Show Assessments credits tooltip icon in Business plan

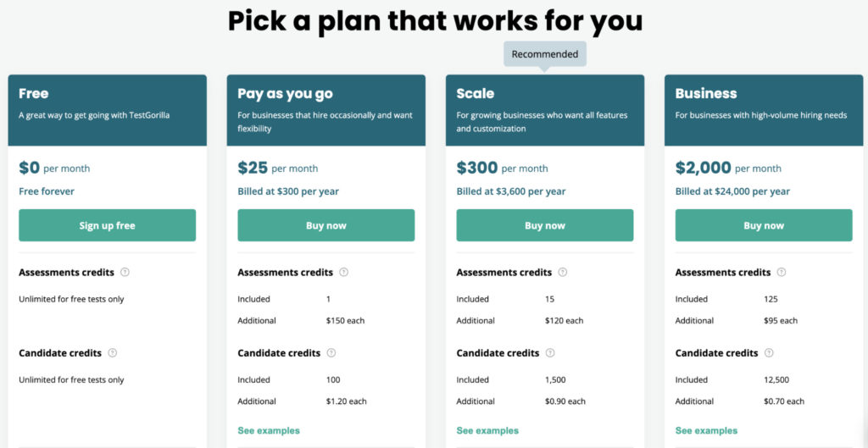781,273
